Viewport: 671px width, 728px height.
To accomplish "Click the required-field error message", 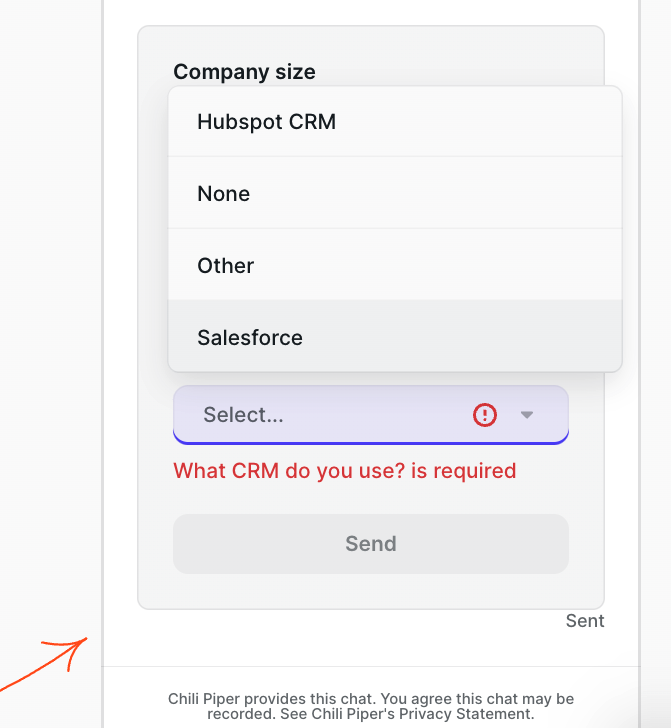I will (345, 471).
